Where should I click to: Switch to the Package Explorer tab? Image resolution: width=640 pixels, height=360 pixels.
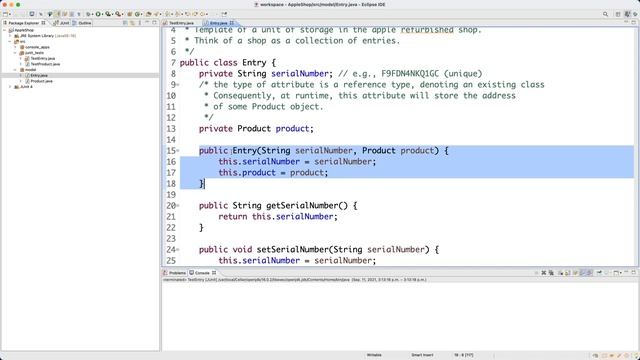[x=24, y=23]
